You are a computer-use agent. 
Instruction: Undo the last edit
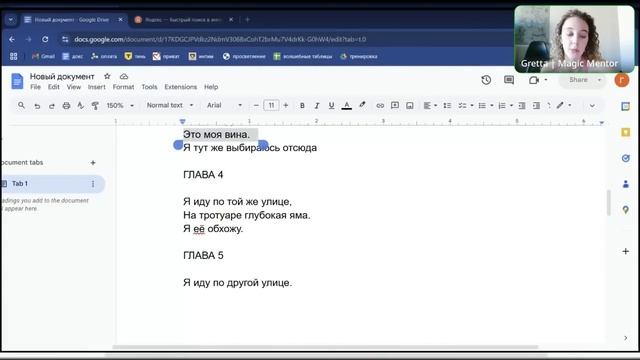37,106
